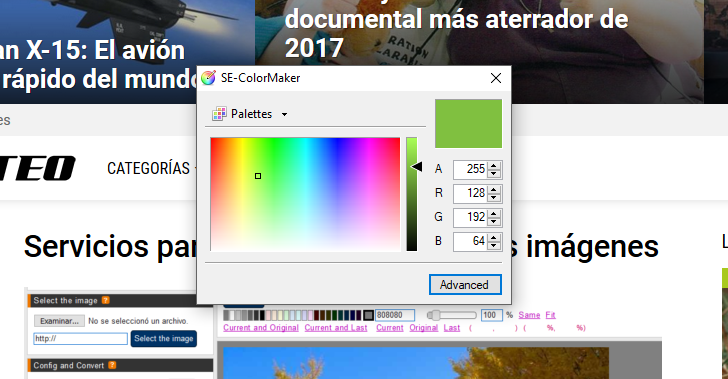The width and height of the screenshot is (728, 379).
Task: Click the Advanced button
Action: [465, 284]
